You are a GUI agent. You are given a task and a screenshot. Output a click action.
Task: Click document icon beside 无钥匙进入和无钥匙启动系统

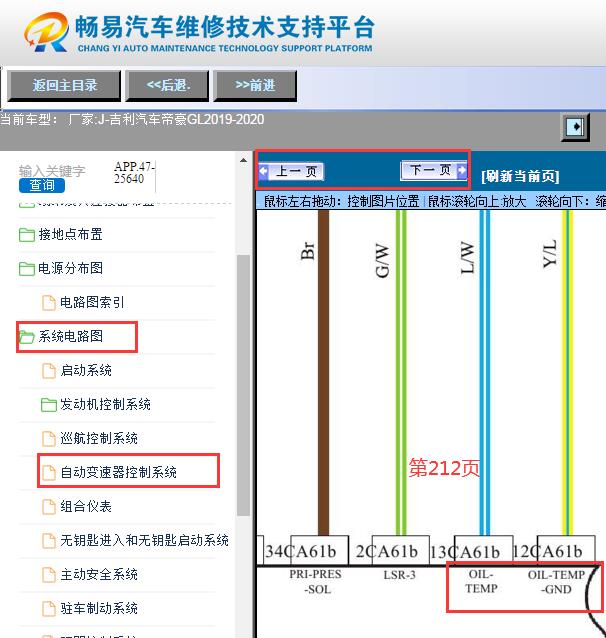[x=49, y=541]
